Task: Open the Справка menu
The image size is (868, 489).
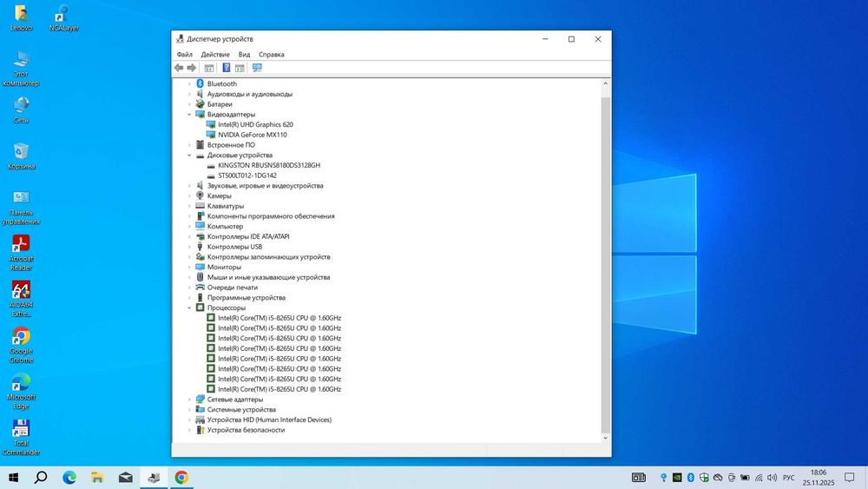Action: [271, 54]
